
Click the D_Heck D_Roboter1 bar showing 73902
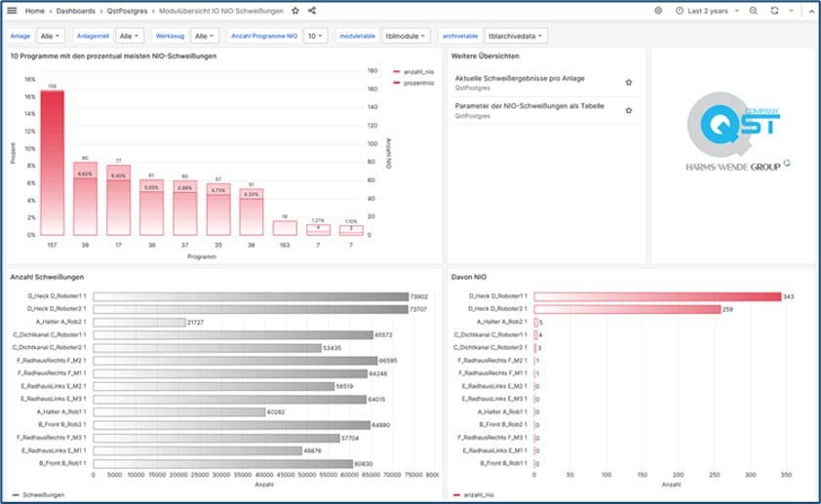(251, 296)
